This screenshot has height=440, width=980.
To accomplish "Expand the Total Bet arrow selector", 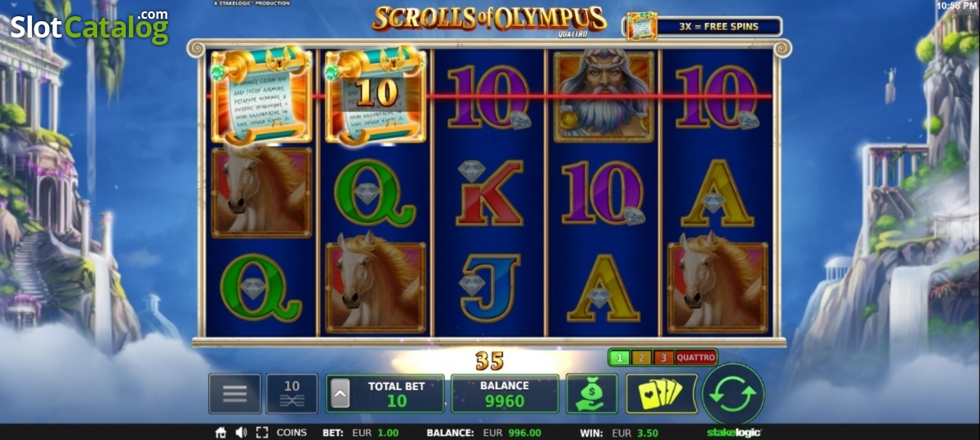I will pos(340,397).
